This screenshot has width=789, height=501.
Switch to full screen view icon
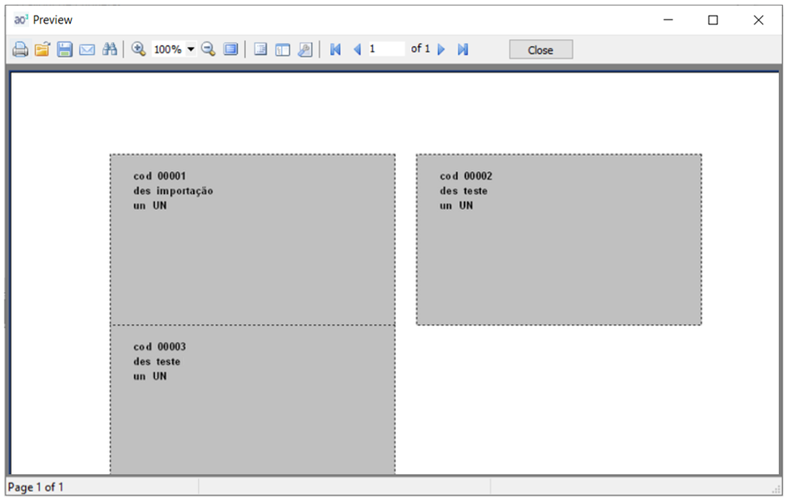click(x=231, y=49)
